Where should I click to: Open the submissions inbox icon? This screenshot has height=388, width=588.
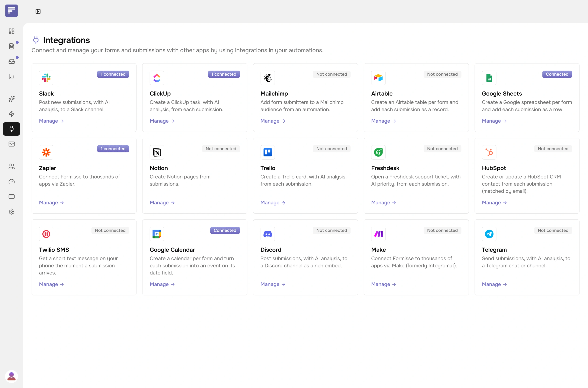pos(11,61)
